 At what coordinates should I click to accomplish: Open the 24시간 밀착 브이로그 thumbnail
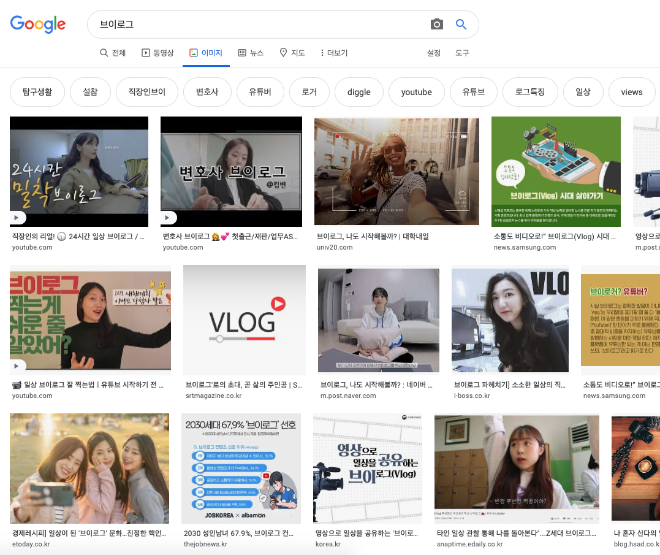pyautogui.click(x=79, y=172)
